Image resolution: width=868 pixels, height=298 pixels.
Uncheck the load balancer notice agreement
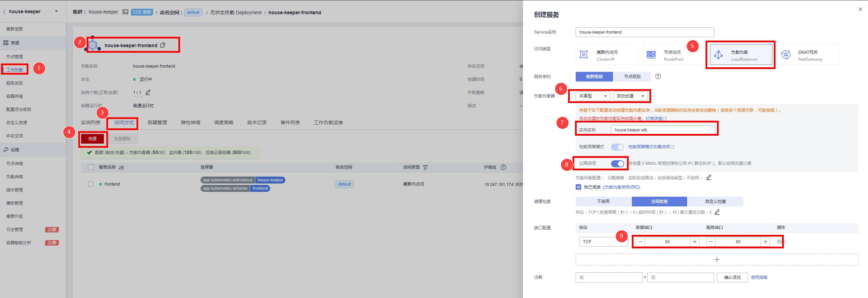click(578, 187)
